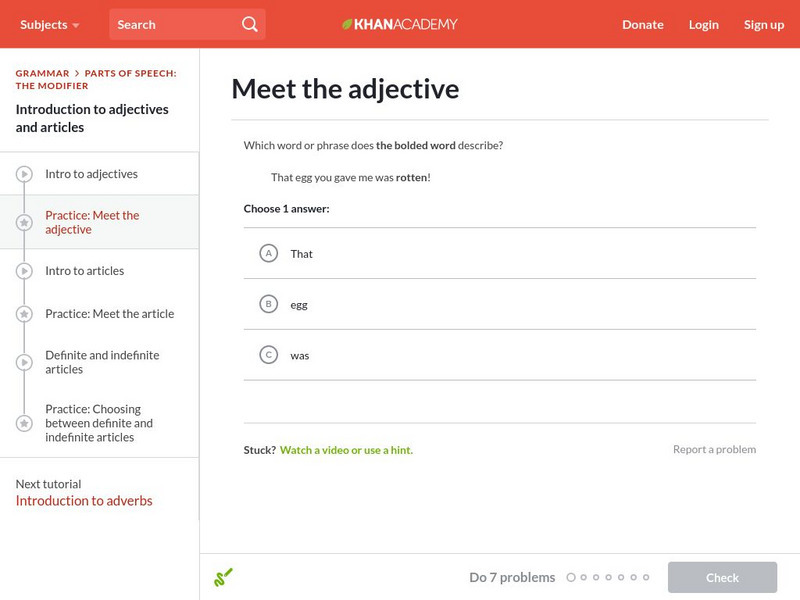Click the star icon beside Practice: Choosing between articles

(23, 422)
